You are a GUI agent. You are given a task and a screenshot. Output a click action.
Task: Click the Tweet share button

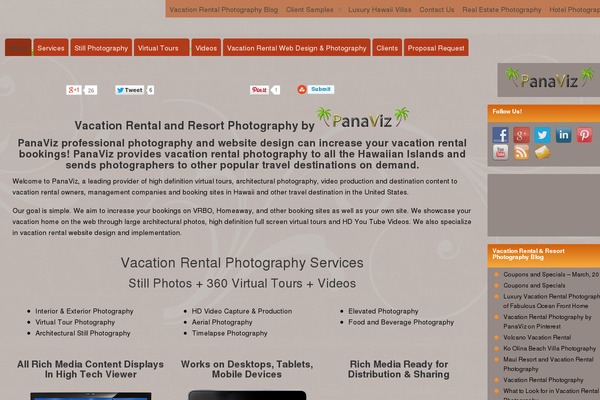[x=129, y=90]
